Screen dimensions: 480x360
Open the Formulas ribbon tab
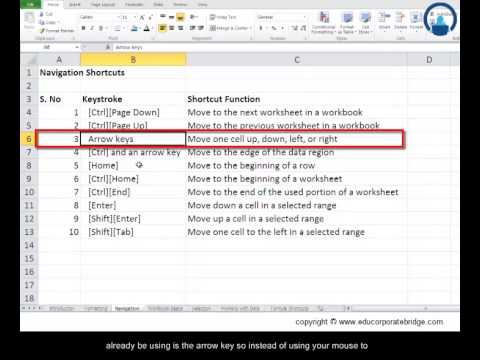[x=134, y=5]
